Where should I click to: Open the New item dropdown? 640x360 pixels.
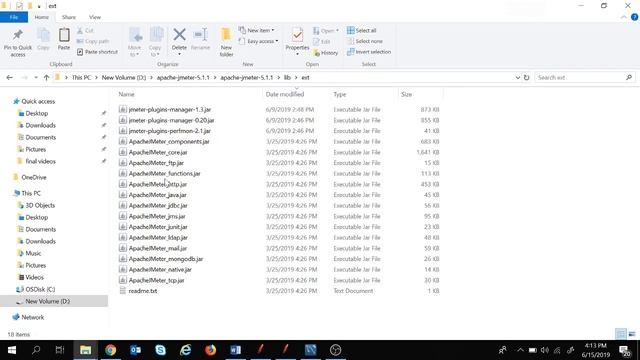click(256, 30)
